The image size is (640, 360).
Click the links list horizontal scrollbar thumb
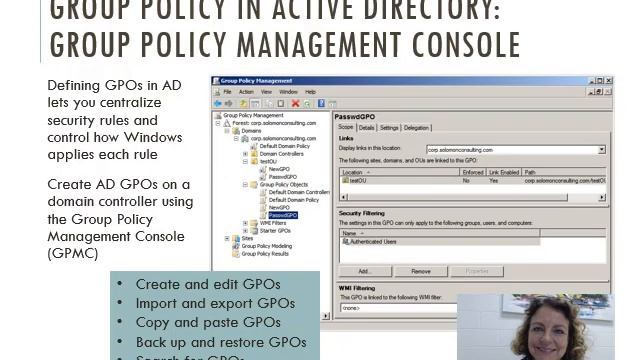point(457,197)
